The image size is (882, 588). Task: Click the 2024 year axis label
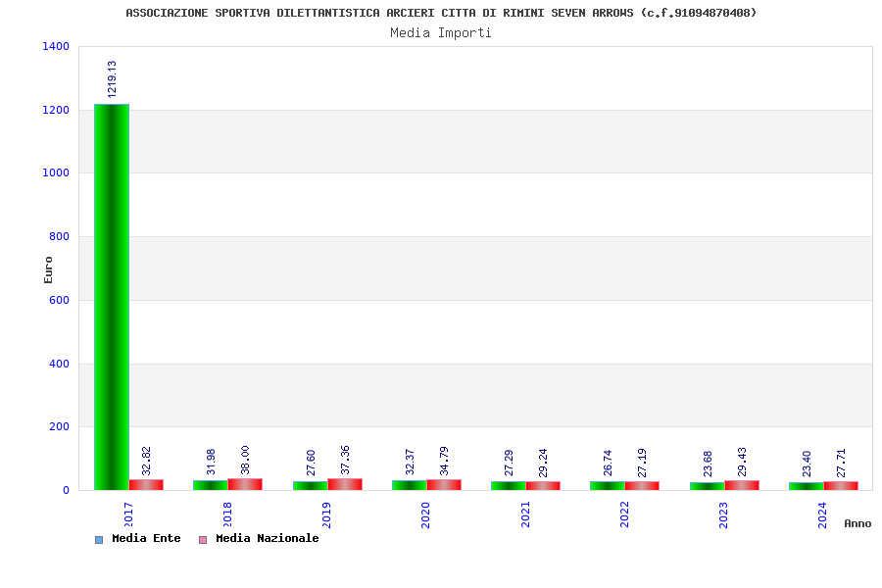(x=822, y=514)
